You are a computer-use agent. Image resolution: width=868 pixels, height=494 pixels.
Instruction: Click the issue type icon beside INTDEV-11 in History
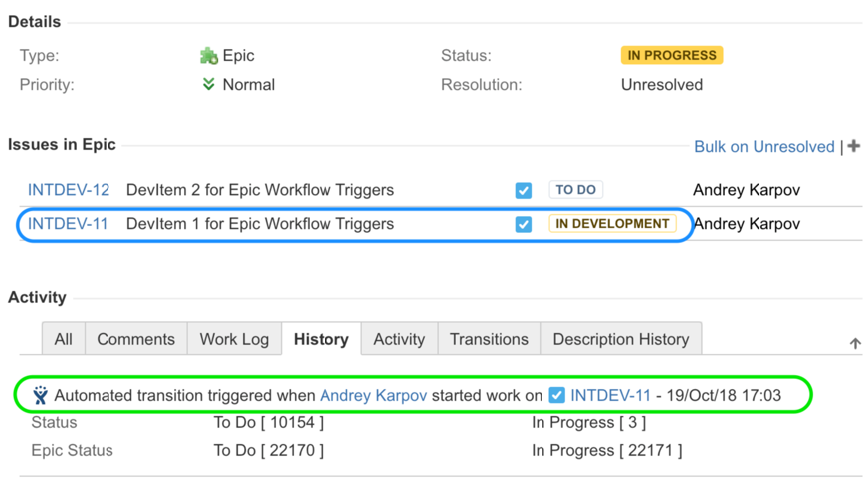click(x=556, y=396)
